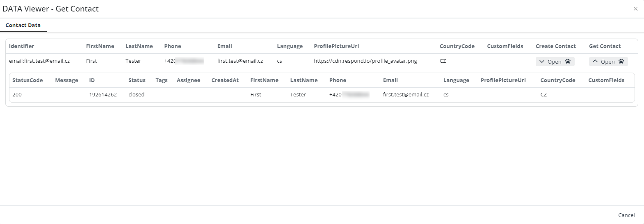Select the ID value 192614262
This screenshot has width=644, height=224.
[x=103, y=95]
